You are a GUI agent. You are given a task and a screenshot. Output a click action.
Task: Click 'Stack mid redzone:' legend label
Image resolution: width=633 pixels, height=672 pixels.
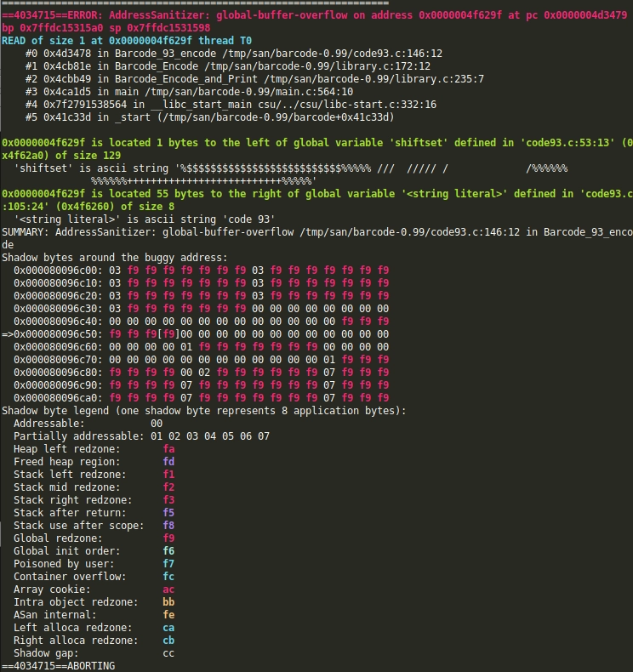(67, 487)
